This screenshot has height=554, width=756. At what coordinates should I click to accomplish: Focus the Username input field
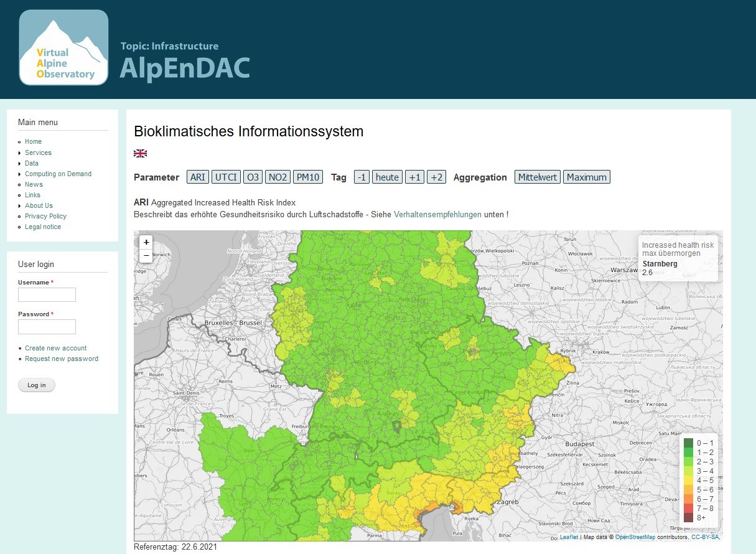pyautogui.click(x=47, y=294)
